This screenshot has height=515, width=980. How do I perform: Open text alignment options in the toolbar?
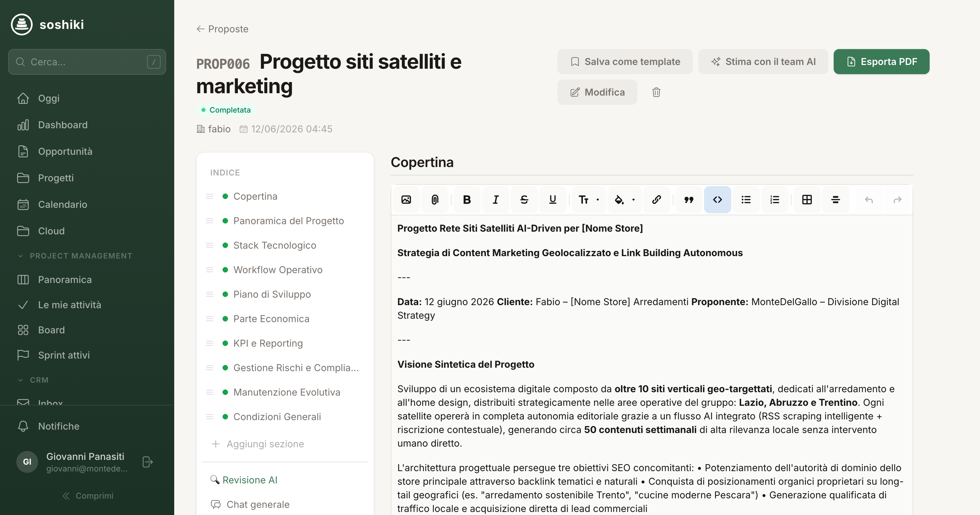[835, 200]
